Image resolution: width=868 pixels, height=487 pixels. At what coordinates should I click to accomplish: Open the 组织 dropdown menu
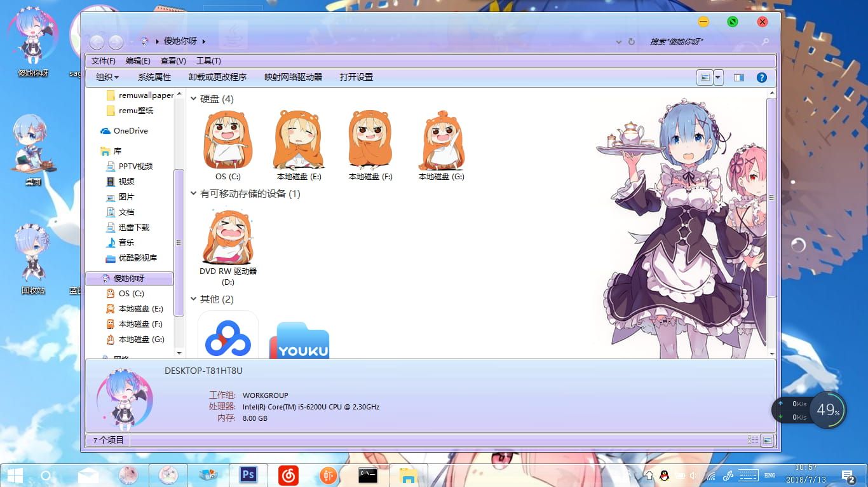coord(105,77)
